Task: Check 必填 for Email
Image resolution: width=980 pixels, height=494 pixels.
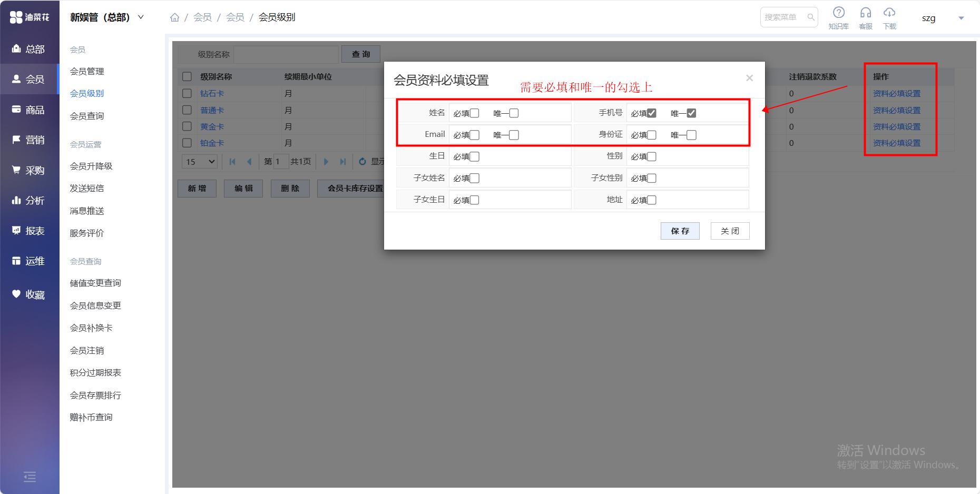Action: click(x=474, y=135)
